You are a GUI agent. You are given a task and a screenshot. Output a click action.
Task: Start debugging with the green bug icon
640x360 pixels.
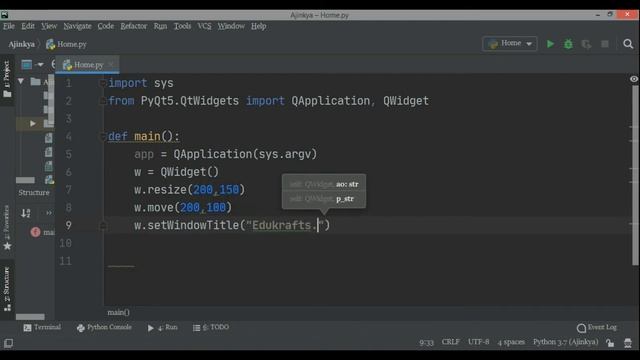coord(568,44)
